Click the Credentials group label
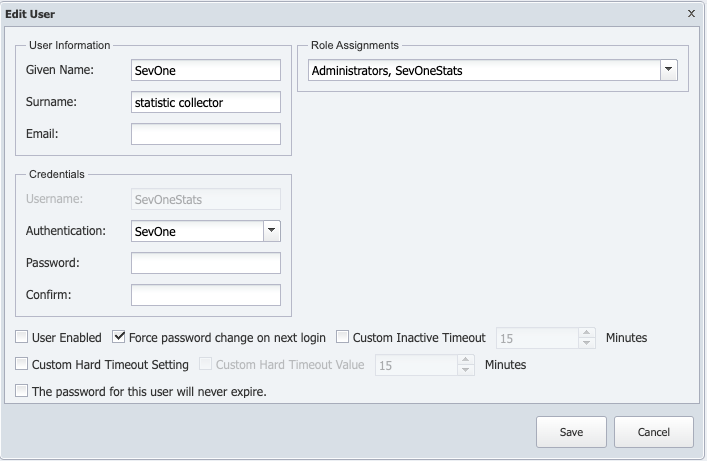Viewport: 707px width, 461px height. (x=56, y=174)
